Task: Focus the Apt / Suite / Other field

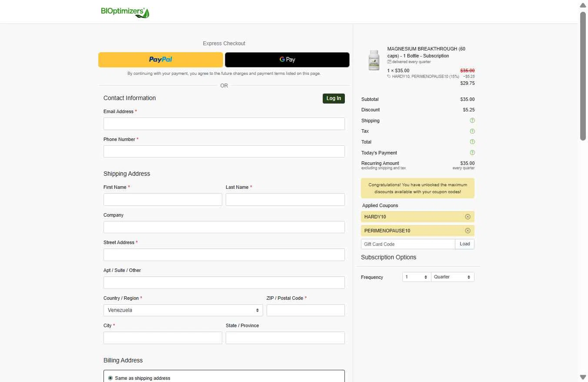Action: [224, 282]
